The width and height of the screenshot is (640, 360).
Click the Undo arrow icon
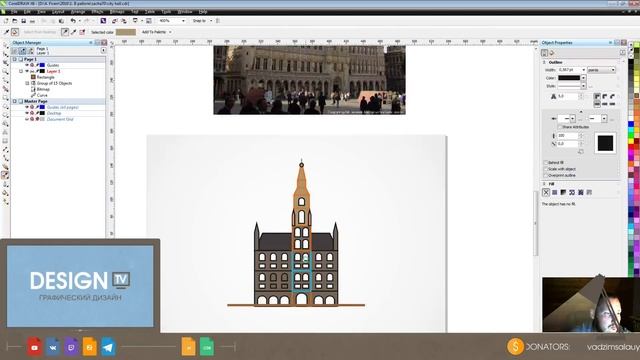[73, 21]
